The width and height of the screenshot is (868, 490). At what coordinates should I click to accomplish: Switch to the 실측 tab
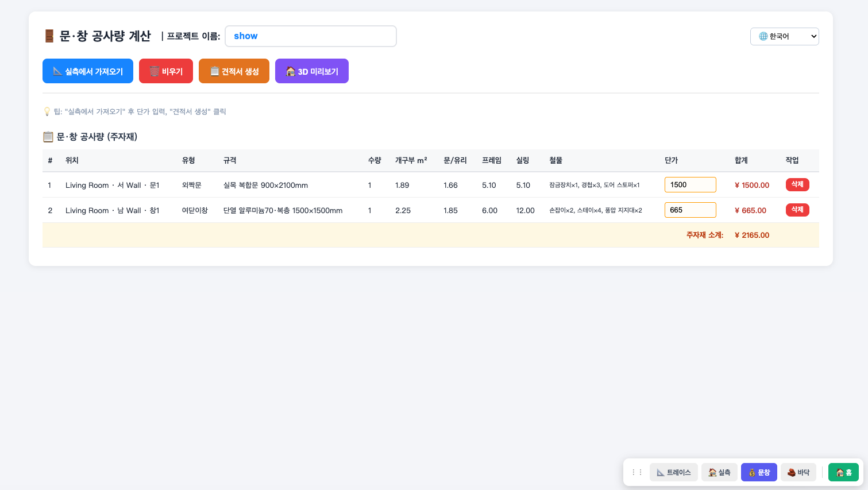click(x=719, y=472)
